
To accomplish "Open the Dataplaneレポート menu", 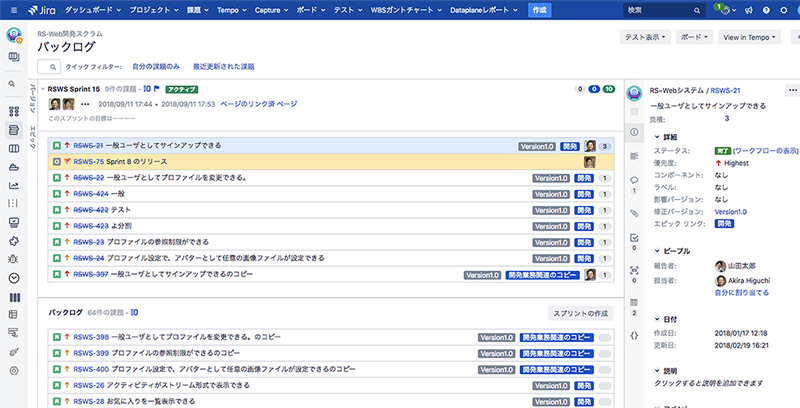I will 484,10.
